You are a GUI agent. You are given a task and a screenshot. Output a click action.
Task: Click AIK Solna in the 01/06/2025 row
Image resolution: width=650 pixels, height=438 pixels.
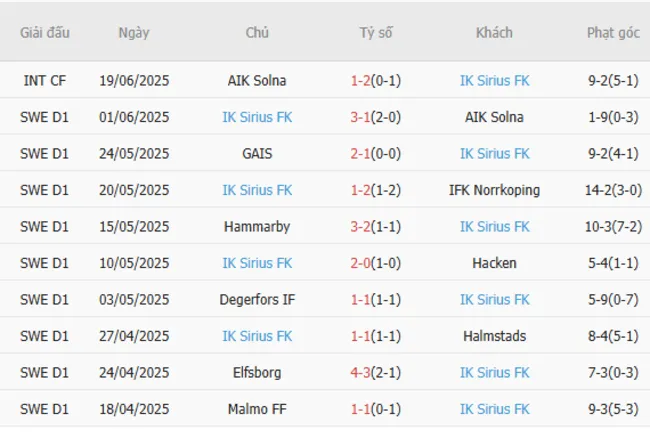(x=495, y=117)
